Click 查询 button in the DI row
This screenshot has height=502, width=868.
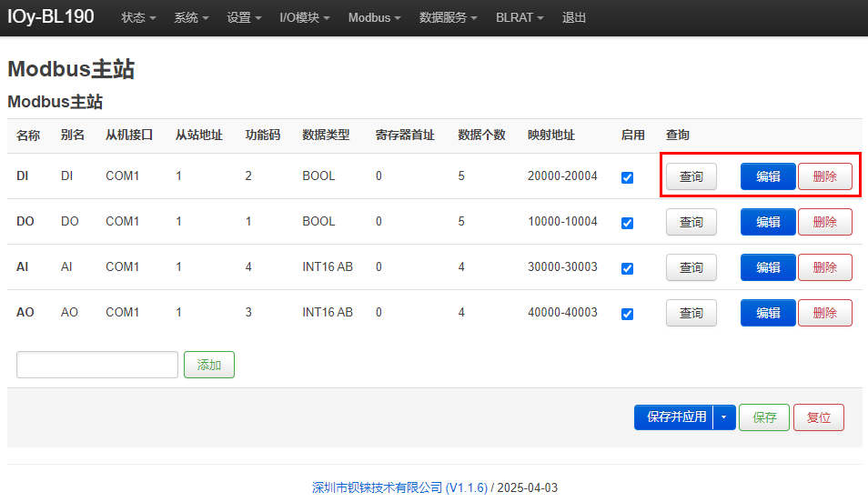(691, 176)
